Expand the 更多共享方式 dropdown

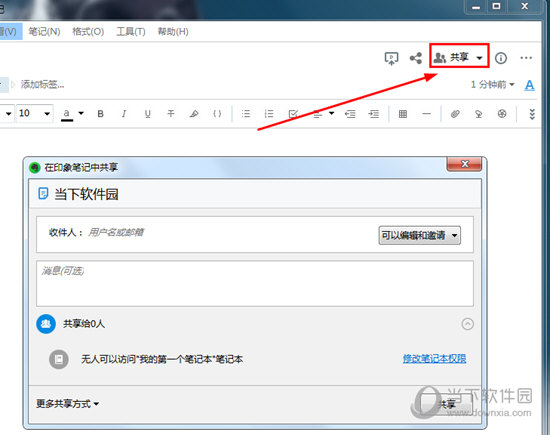67,404
